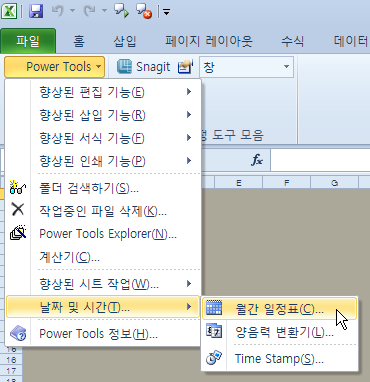Open the Redo history dropdown arrow

pos(104,11)
